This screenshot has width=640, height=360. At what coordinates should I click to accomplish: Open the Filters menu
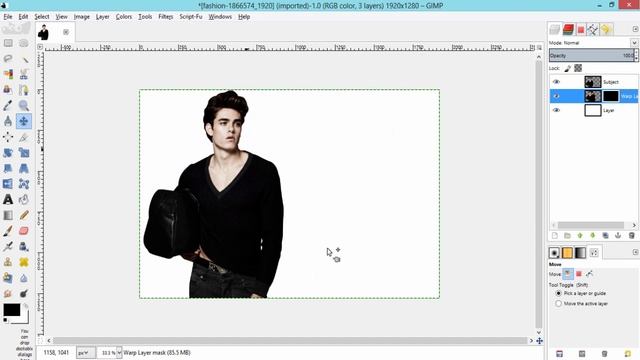165,17
